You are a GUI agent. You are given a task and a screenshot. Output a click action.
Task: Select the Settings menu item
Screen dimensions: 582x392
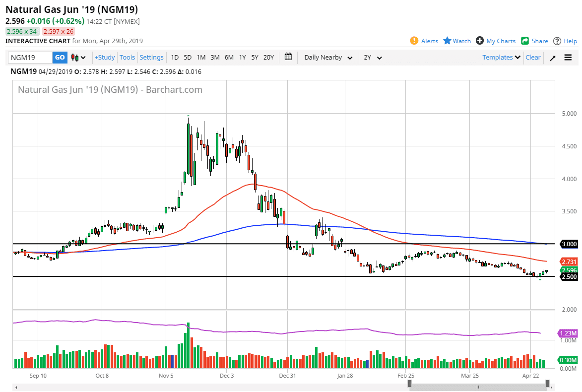(151, 57)
